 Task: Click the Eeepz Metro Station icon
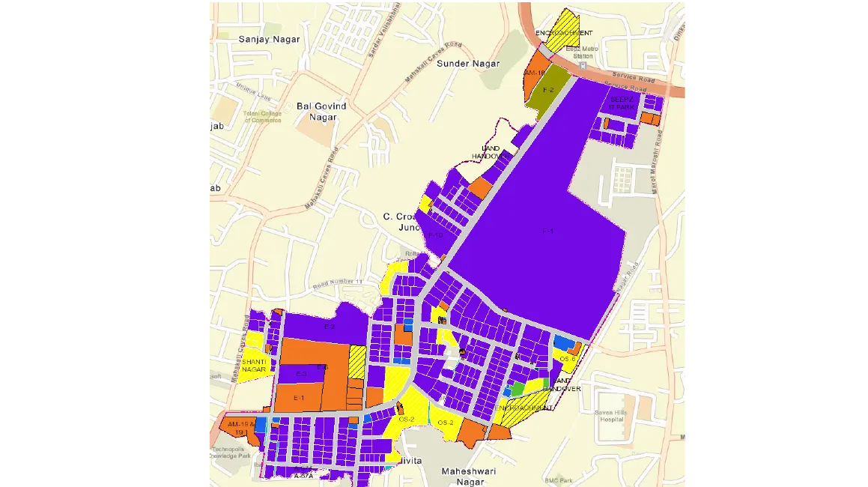coord(583,65)
